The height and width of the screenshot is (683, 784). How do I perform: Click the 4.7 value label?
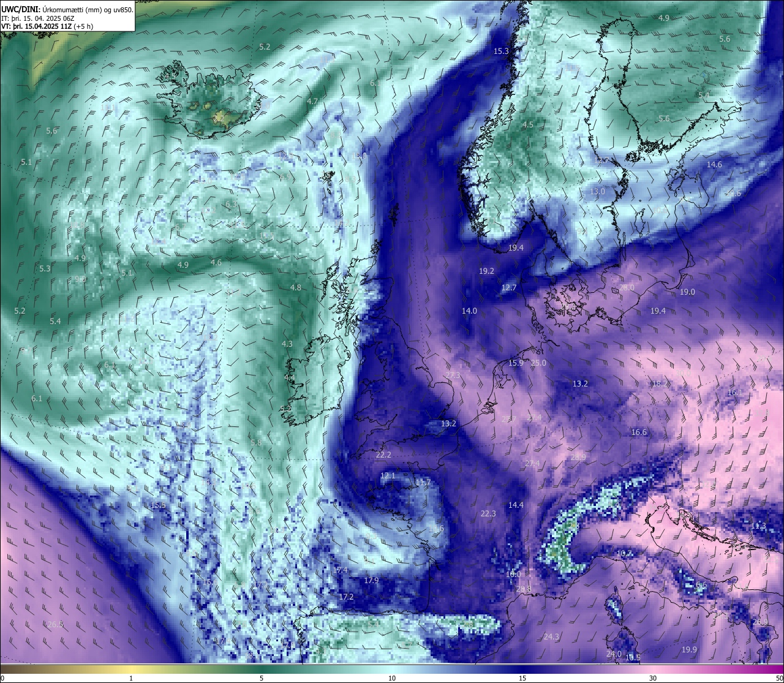coord(312,102)
